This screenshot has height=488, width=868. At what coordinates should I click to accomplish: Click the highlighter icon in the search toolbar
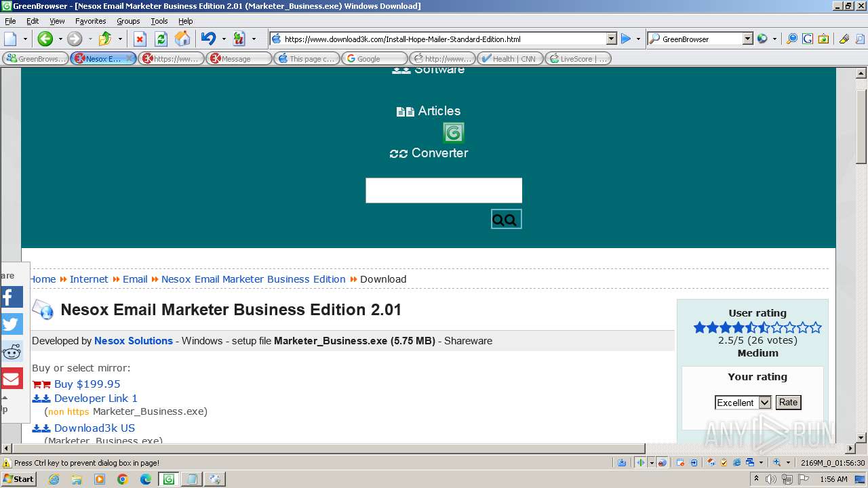844,39
